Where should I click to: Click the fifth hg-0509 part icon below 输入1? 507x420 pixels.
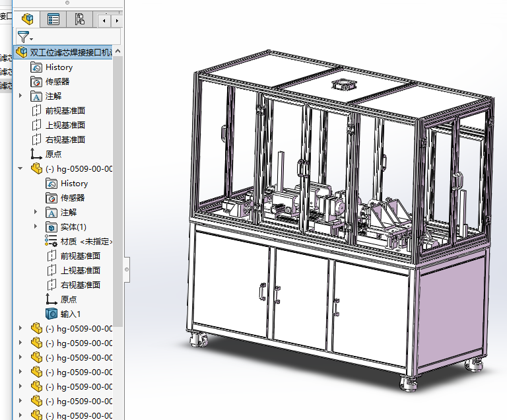[x=36, y=386]
